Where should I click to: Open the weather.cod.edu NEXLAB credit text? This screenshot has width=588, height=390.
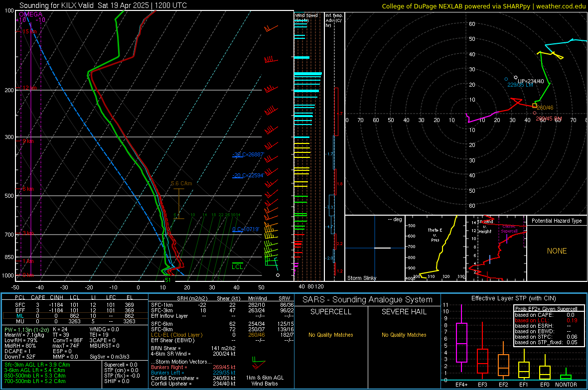tap(483, 6)
